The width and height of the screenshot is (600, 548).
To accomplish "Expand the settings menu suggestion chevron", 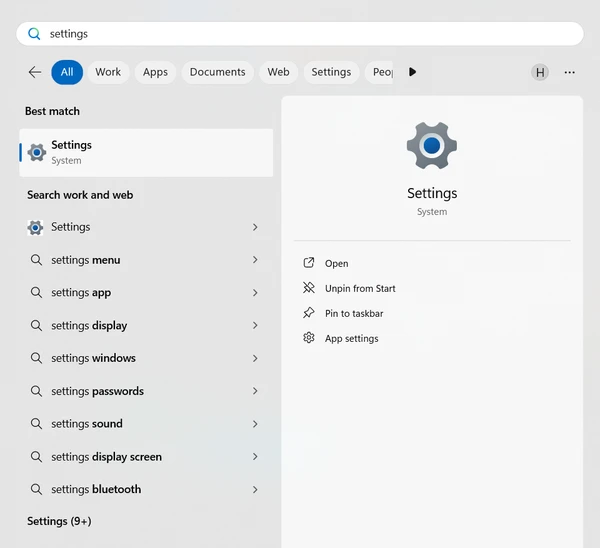I will 255,260.
